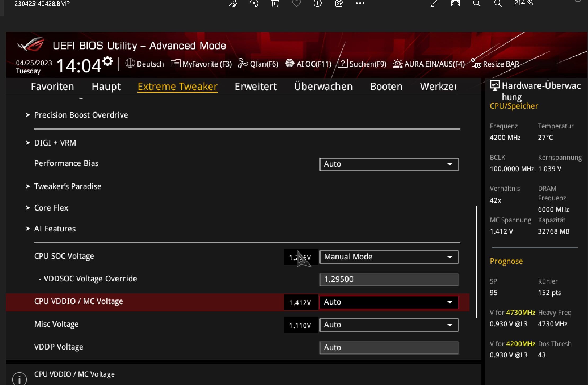Click the edit image icon in photo viewer
588x385 pixels.
click(233, 3)
